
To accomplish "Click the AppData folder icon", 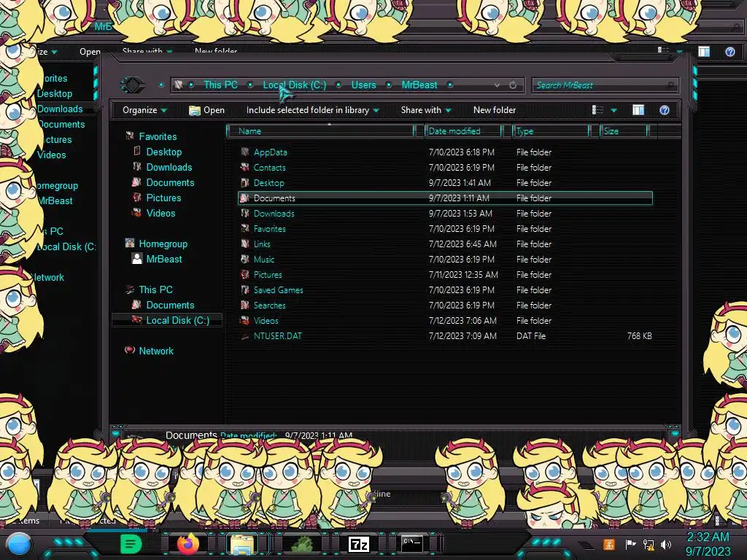I will [245, 152].
